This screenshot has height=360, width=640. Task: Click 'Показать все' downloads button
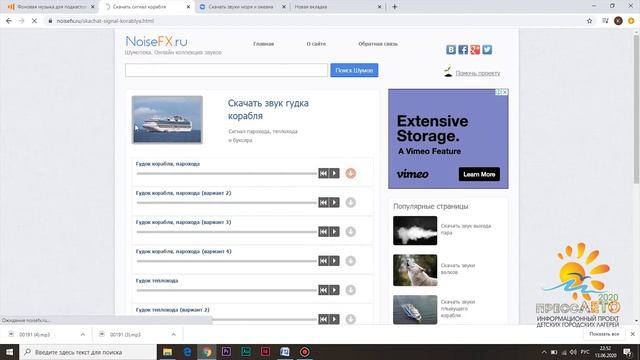(x=604, y=334)
